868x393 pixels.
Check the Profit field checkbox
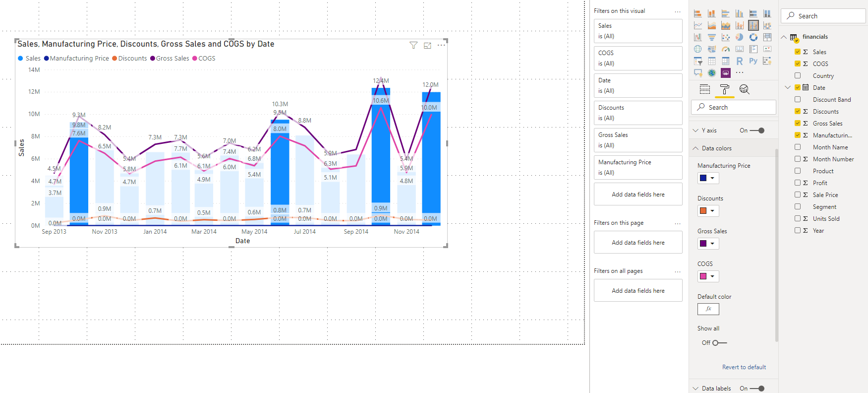pyautogui.click(x=798, y=183)
